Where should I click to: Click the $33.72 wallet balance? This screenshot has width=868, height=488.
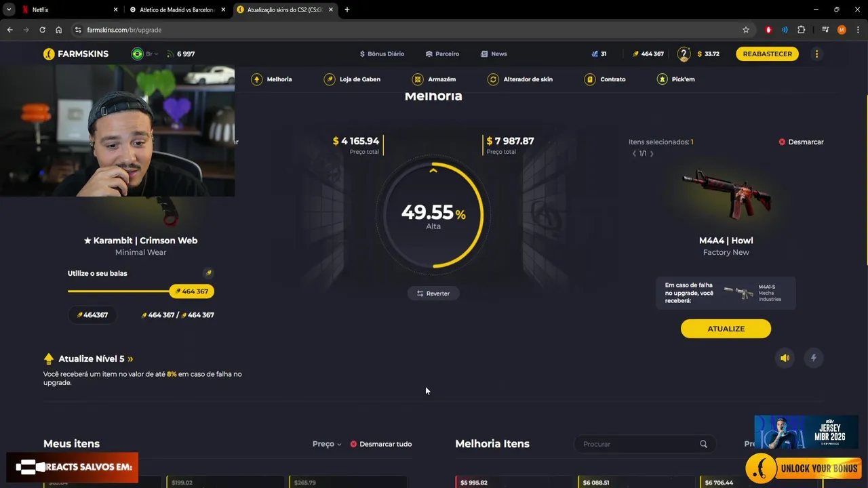[708, 54]
